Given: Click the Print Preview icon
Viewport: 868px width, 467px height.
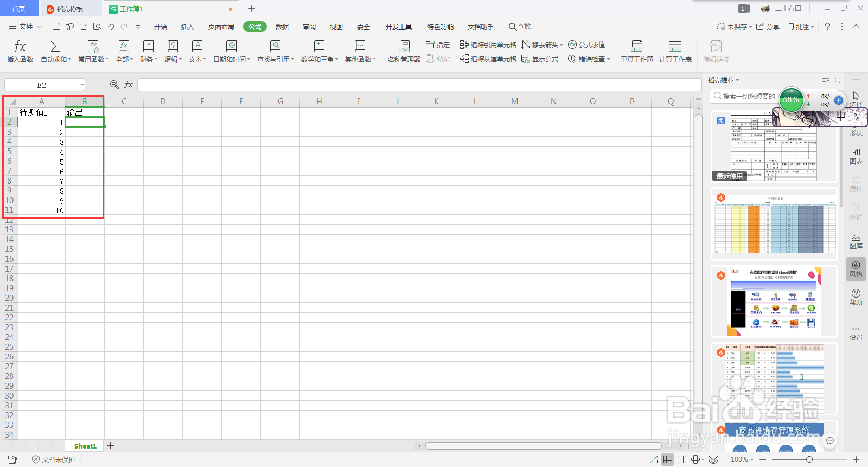Looking at the screenshot, I should pos(97,26).
